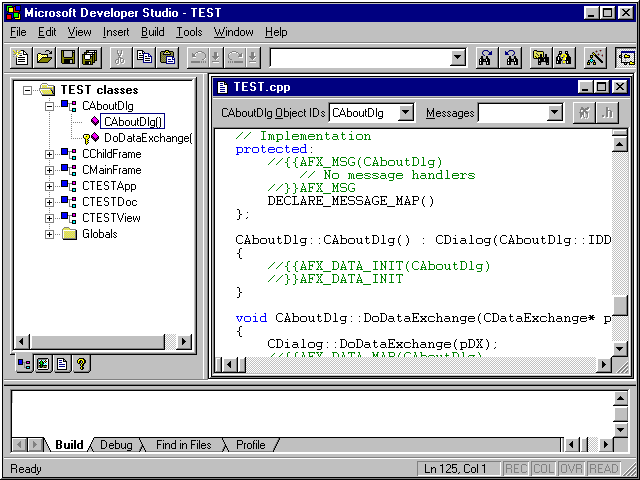Screen dimensions: 640x480
Task: Switch to ClassView pane icon
Action: (25, 364)
